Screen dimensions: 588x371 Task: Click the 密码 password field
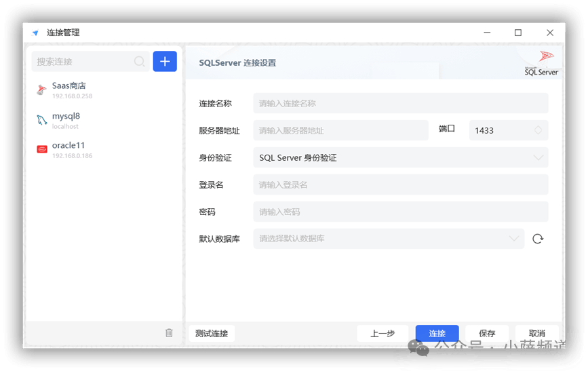pyautogui.click(x=400, y=212)
